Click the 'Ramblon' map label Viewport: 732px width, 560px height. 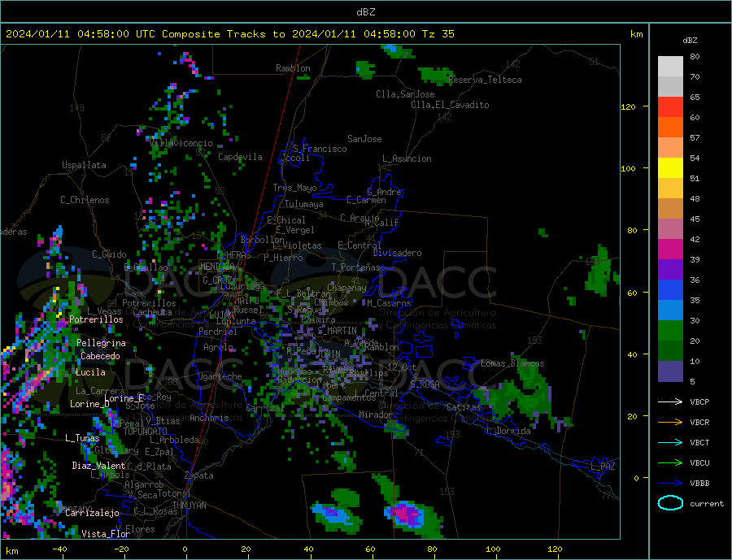tap(293, 68)
